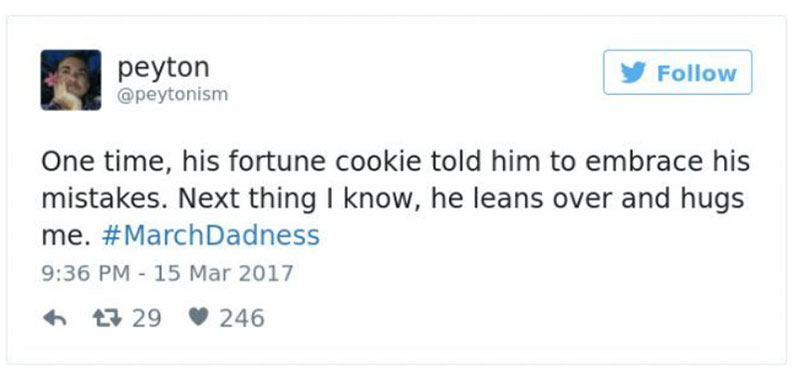This screenshot has height=375, width=800.
Task: Click the word 'me.' before the hashtag
Action: pos(66,237)
